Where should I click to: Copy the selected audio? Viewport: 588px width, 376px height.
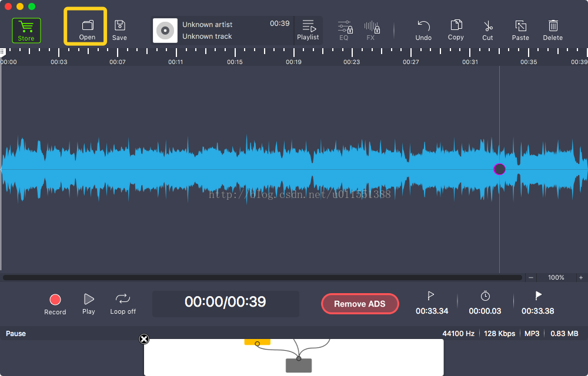point(456,30)
